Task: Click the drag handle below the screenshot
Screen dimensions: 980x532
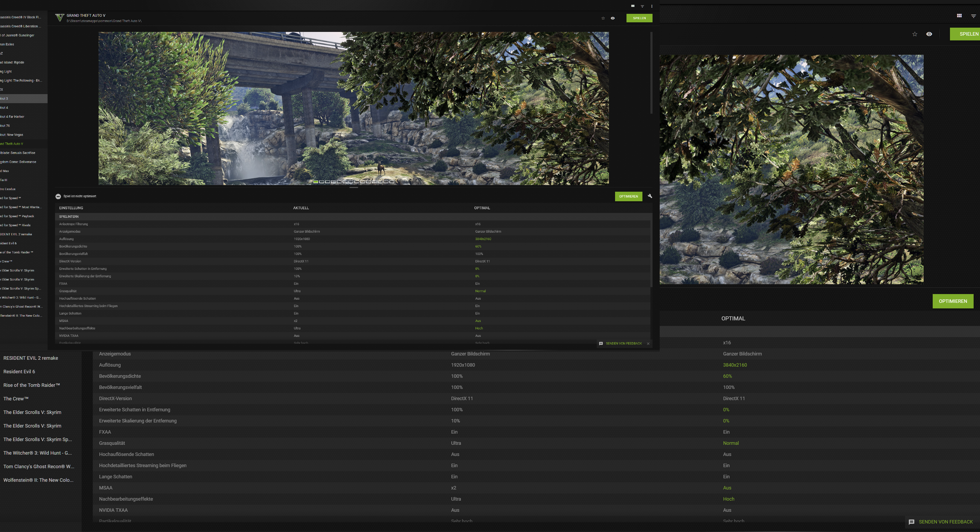Action: 354,187
